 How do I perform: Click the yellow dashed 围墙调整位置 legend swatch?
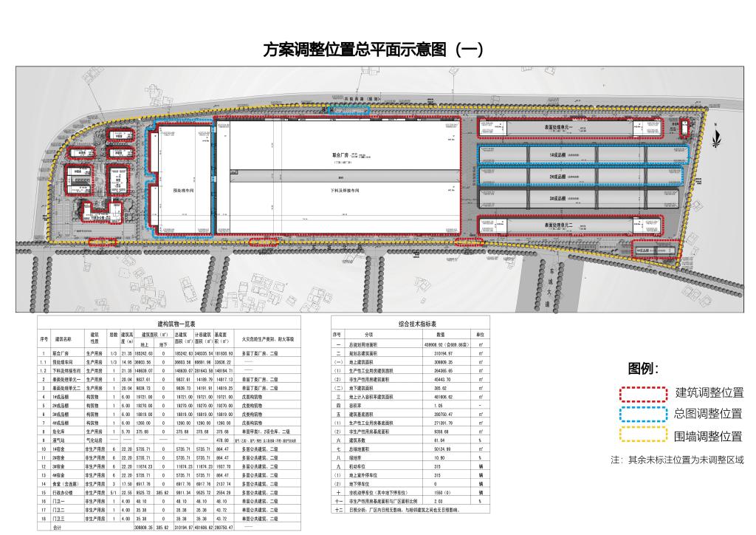tap(644, 436)
